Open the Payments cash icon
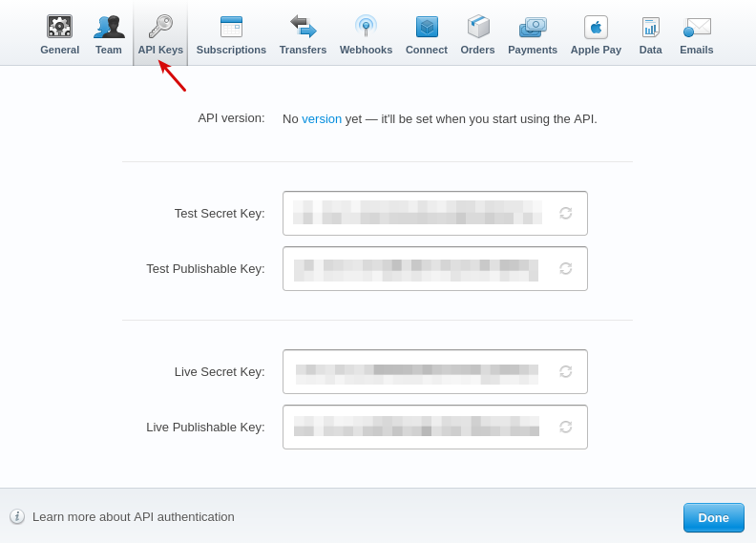Screen dimensions: 756x543 coord(533,28)
